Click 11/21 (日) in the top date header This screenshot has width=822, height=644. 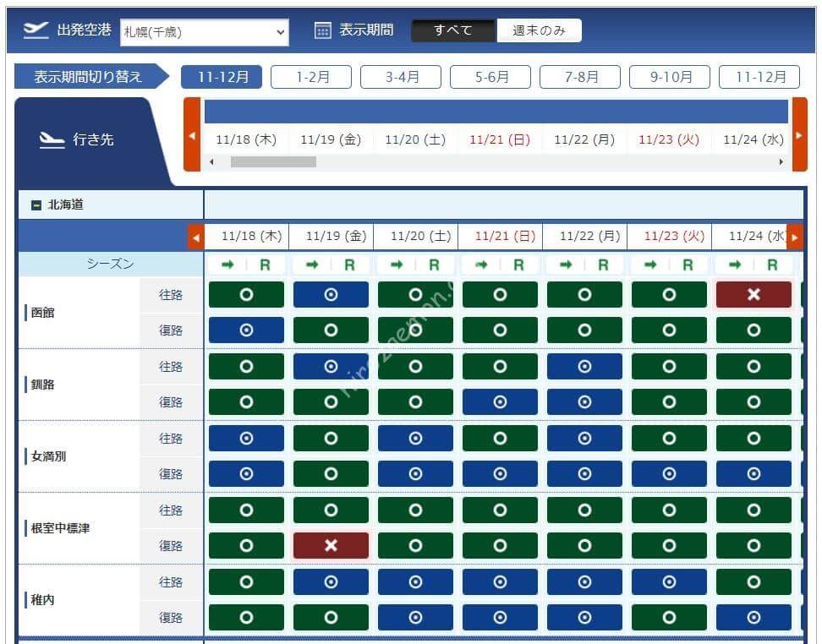point(500,140)
